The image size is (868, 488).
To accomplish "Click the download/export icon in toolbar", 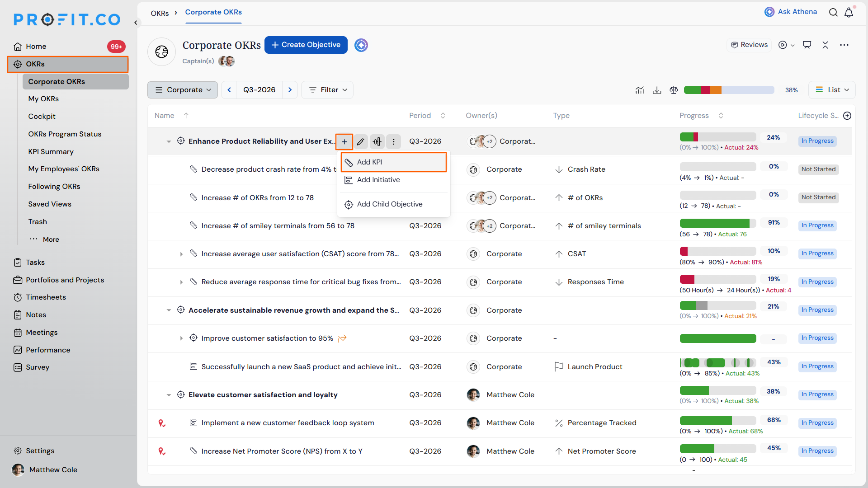I will (657, 90).
